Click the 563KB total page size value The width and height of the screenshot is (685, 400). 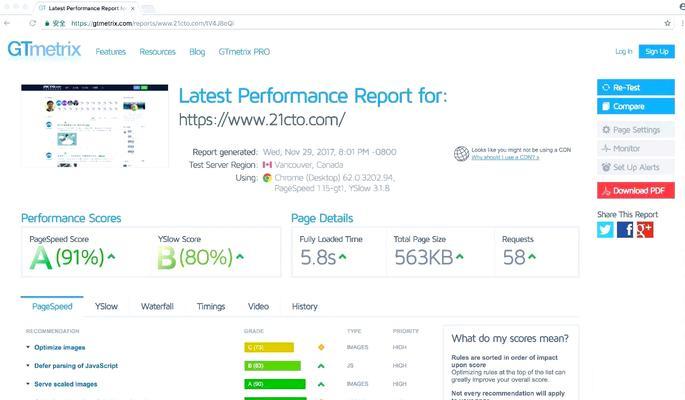click(423, 257)
